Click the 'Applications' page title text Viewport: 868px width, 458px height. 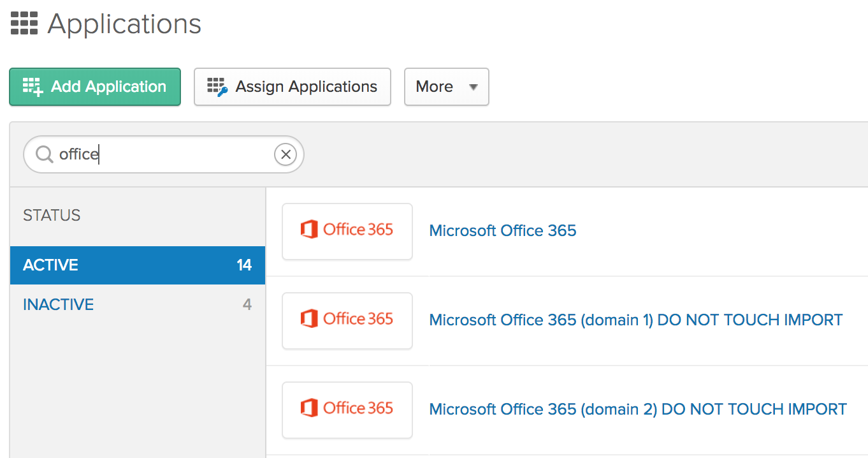click(124, 24)
